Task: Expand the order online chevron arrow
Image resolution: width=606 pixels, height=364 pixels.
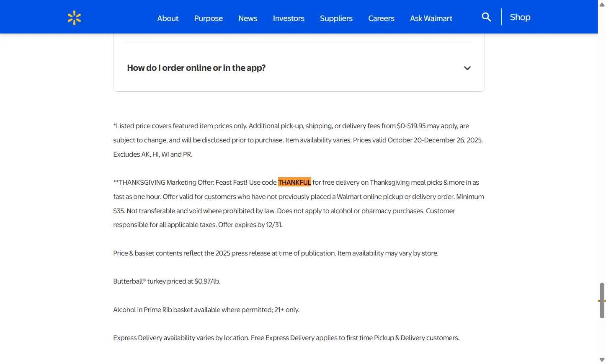Action: (x=467, y=68)
